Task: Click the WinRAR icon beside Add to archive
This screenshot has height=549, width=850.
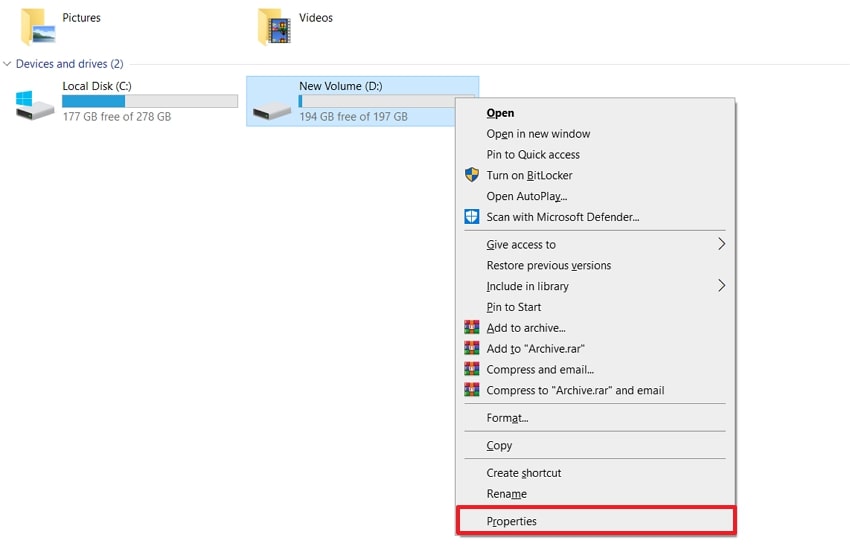Action: click(x=472, y=328)
